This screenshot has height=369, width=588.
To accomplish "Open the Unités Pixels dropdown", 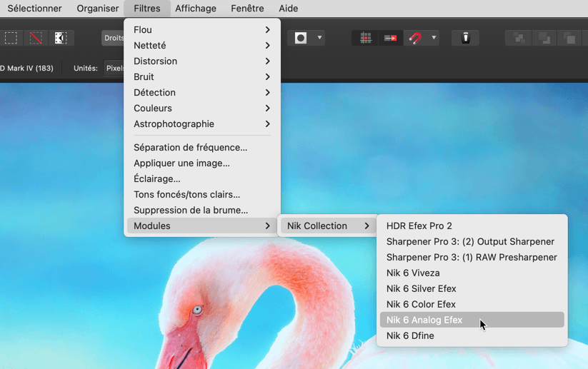I will pyautogui.click(x=114, y=69).
